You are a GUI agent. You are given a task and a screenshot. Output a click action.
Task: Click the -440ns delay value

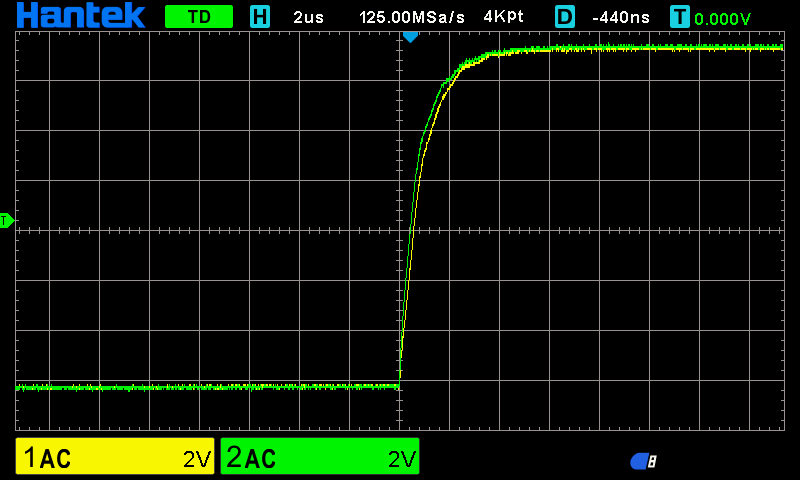(621, 18)
